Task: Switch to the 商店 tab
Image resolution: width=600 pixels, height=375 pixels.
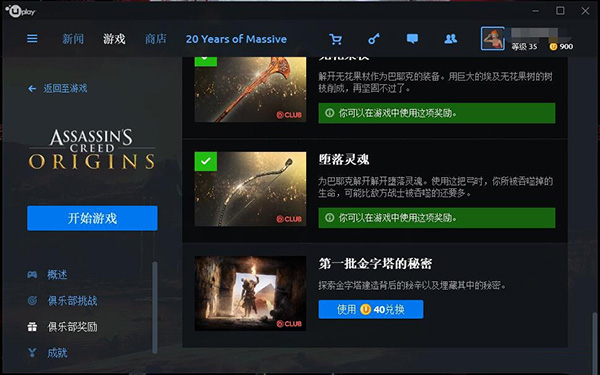Action: point(155,39)
